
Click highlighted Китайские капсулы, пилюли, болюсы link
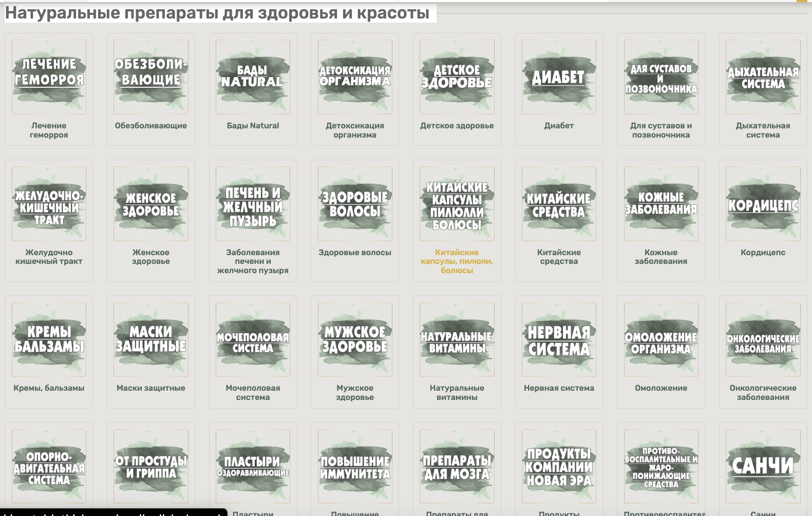click(457, 261)
